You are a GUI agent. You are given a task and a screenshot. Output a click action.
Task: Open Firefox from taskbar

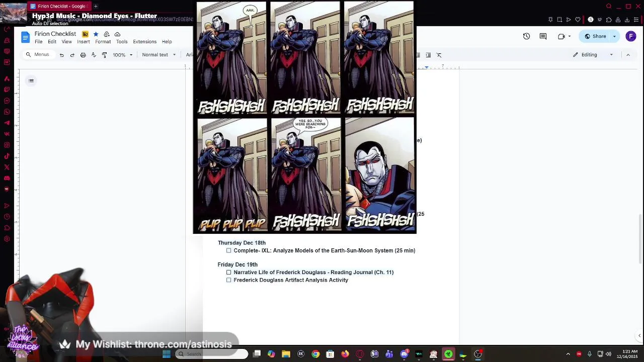coord(345,354)
